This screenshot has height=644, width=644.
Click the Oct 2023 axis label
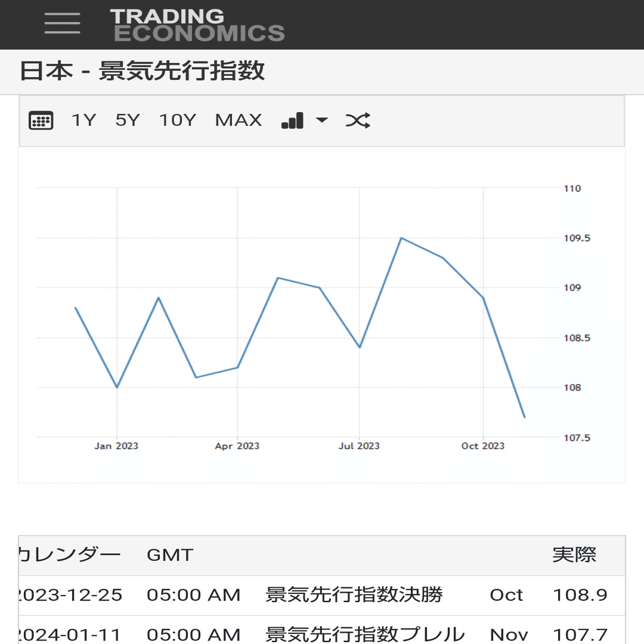(482, 446)
